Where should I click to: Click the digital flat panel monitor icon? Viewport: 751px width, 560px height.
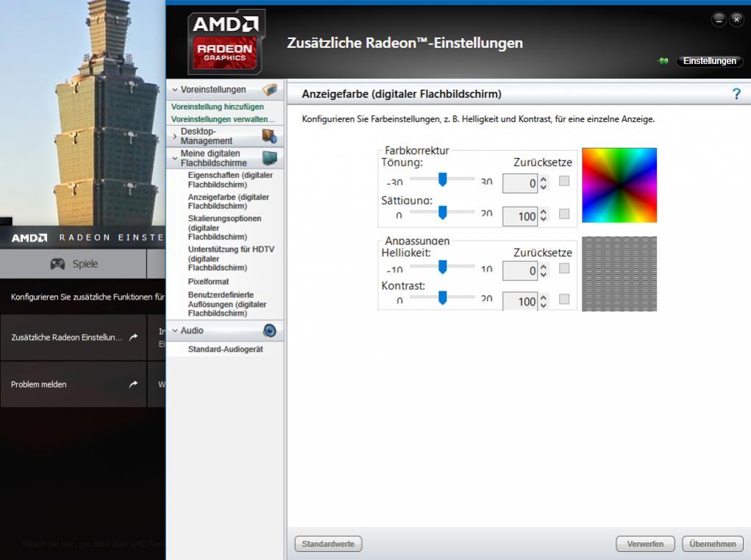tap(270, 157)
